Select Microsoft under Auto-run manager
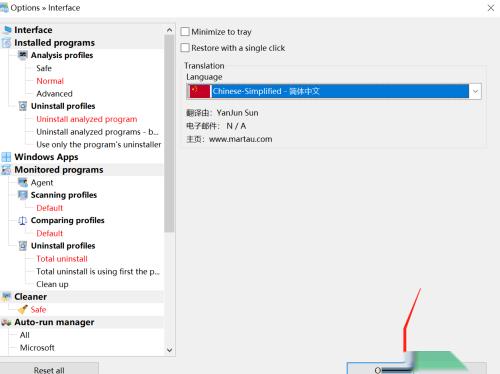Image resolution: width=500 pixels, height=374 pixels. click(x=37, y=348)
